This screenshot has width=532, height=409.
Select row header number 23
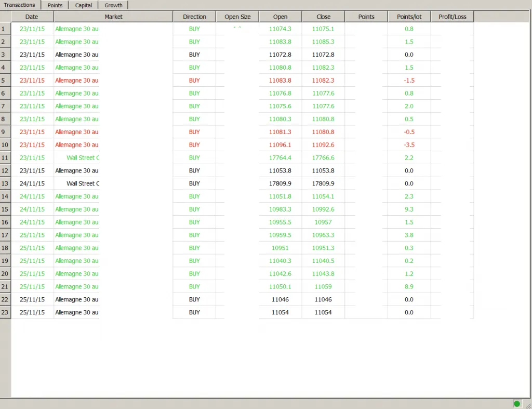click(x=5, y=313)
